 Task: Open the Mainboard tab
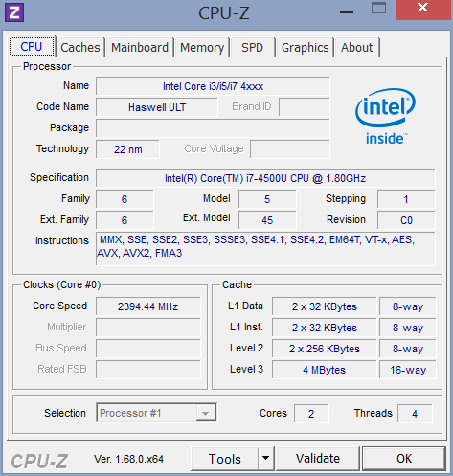140,48
